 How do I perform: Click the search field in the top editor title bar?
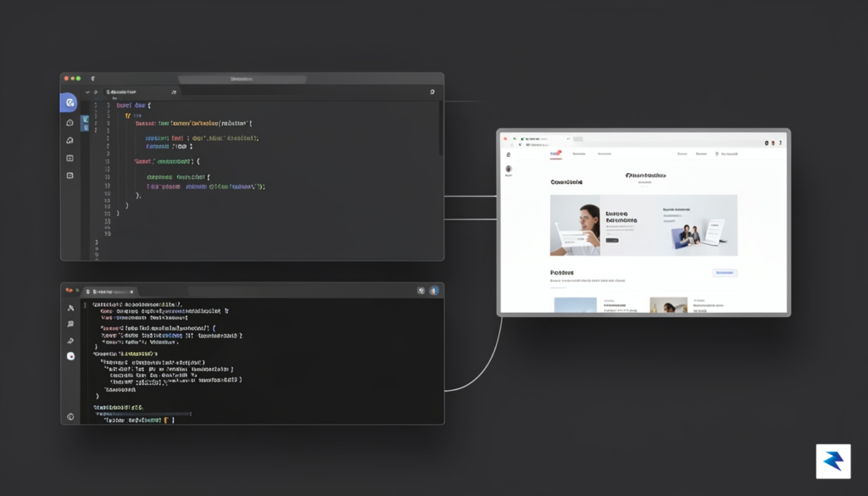point(242,79)
